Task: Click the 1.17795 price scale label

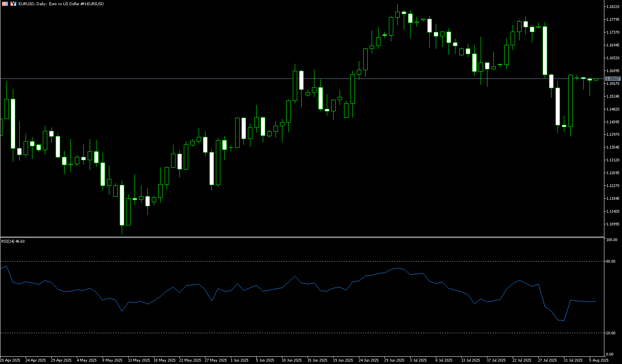Action: click(613, 20)
